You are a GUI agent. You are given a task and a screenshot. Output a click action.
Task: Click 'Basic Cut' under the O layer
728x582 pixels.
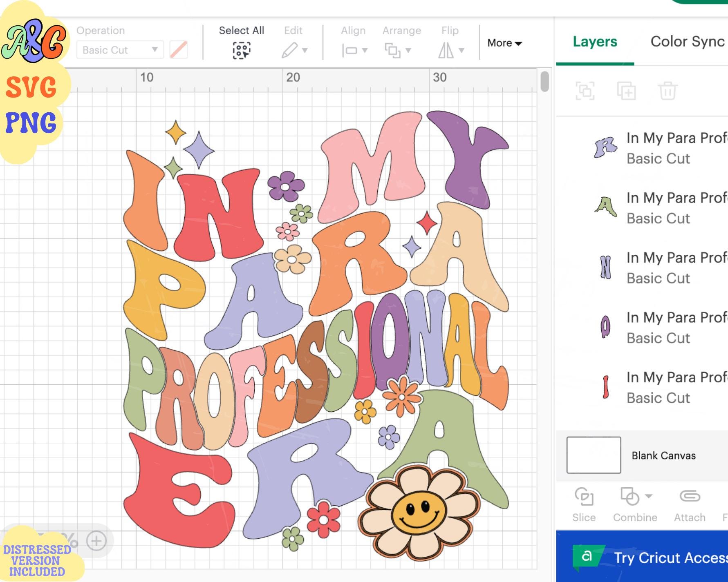pyautogui.click(x=658, y=338)
